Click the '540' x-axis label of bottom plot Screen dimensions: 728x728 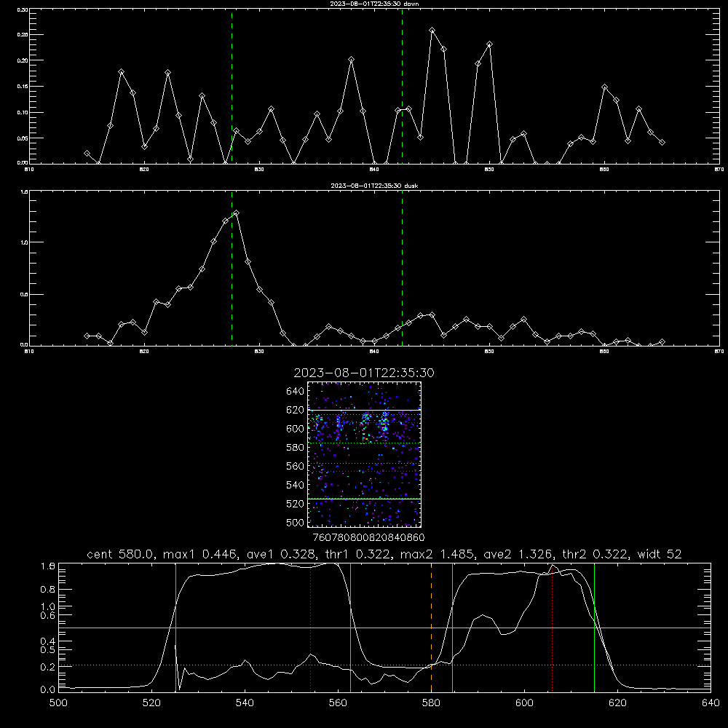(x=245, y=703)
